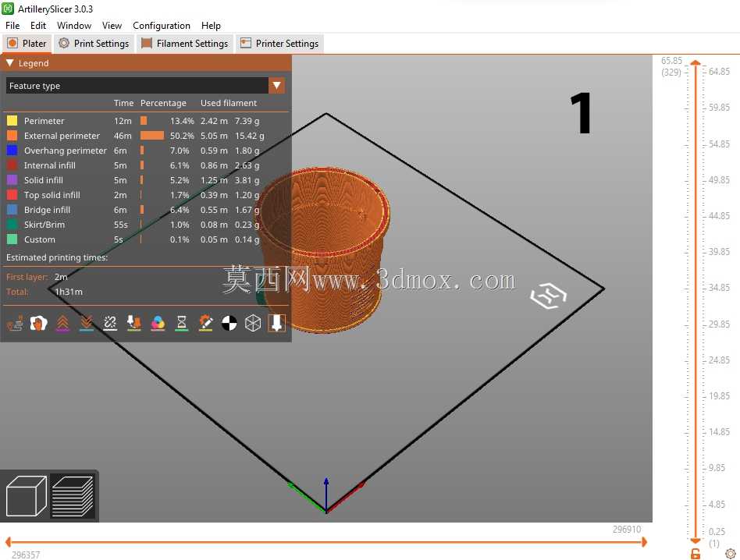Click the Perimeter legend label
This screenshot has width=740, height=560.
[x=44, y=121]
